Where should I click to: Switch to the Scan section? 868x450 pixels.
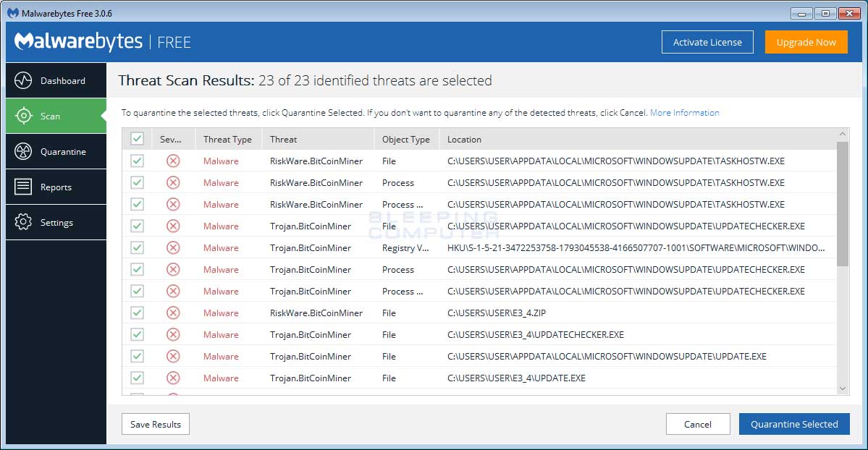coord(56,116)
